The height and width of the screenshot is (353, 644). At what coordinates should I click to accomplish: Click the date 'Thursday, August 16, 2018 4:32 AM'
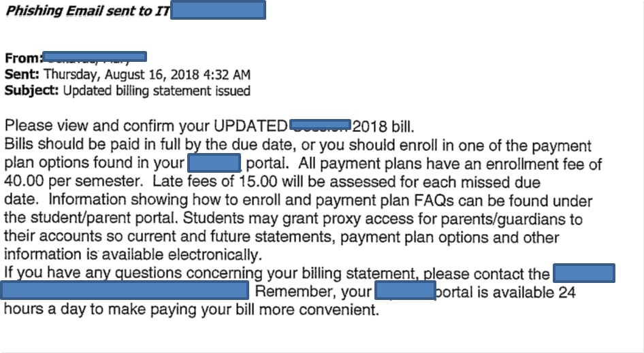147,75
